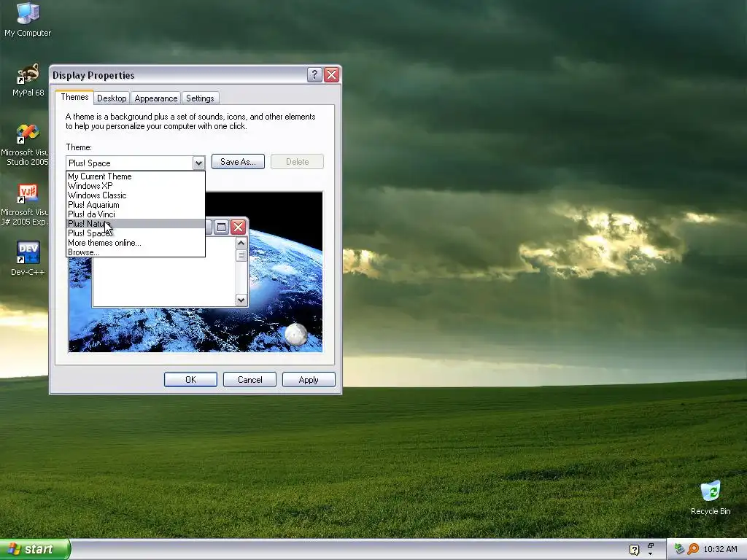The image size is (747, 560).
Task: Select the Microsoft Visual J# 2005 Express shortcut
Action: pos(25,205)
